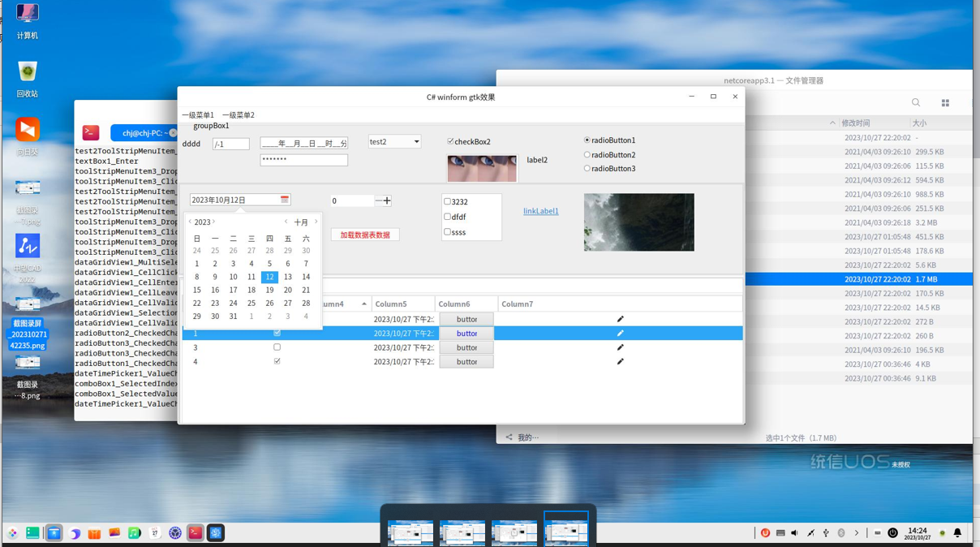Open the 一级菜单2 menu
Image resolution: width=980 pixels, height=547 pixels.
tap(239, 115)
